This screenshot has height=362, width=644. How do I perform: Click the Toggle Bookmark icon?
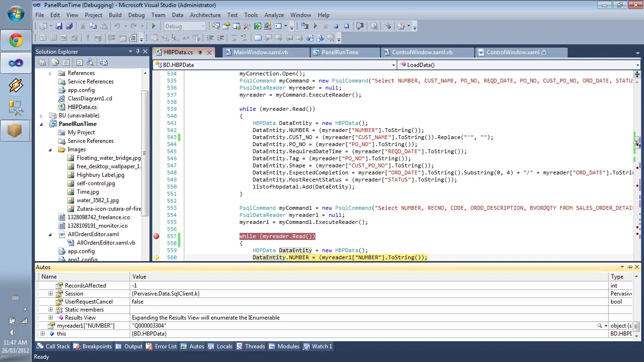click(x=257, y=38)
